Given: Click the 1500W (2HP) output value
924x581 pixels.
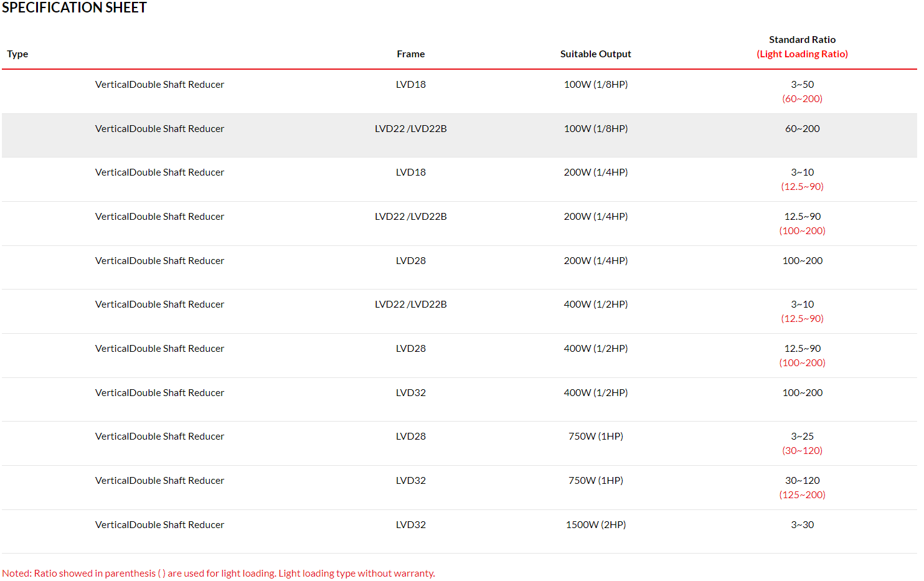Looking at the screenshot, I should pyautogui.click(x=596, y=525).
